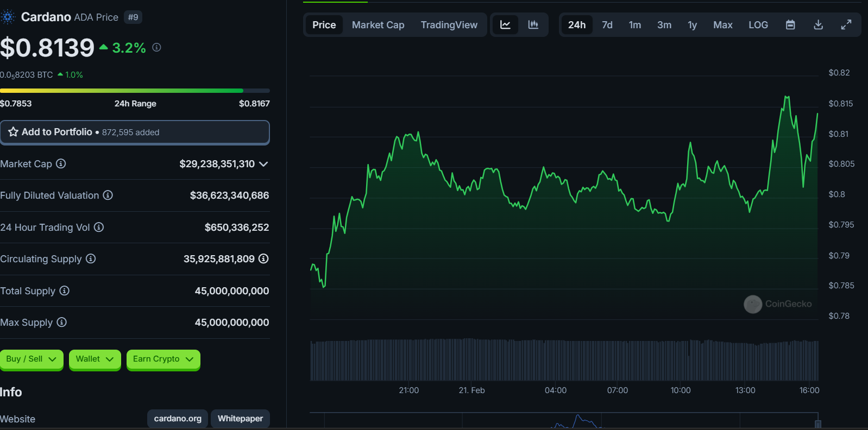The height and width of the screenshot is (430, 868).
Task: Expand the Market Cap value chevron
Action: [263, 164]
